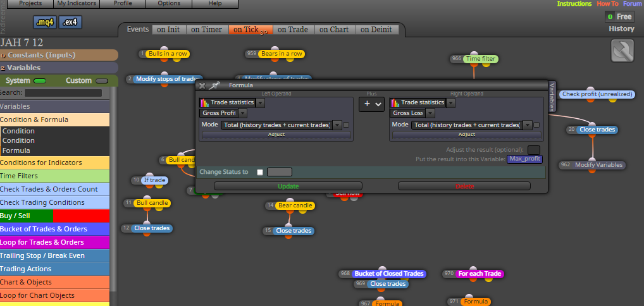The height and width of the screenshot is (306, 644).
Task: Click the green Update button
Action: 288,187
